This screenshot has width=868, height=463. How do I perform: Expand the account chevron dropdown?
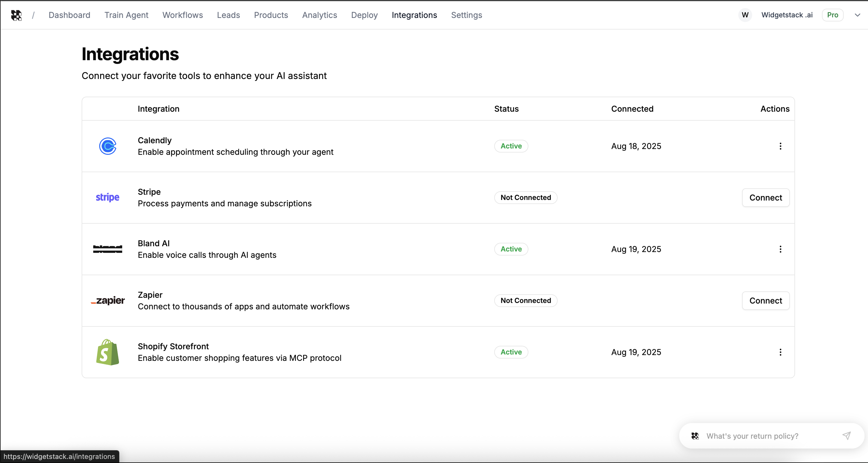[x=857, y=15]
